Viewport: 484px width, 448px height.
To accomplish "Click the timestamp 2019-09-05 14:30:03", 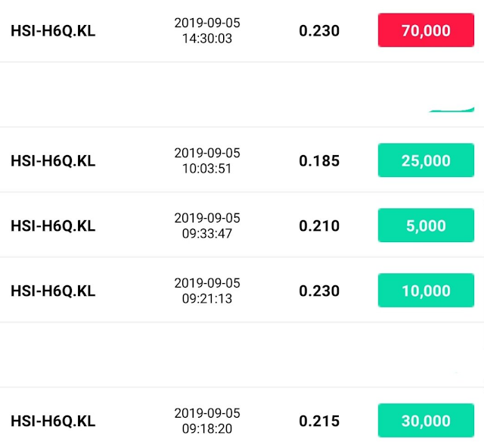I will tap(207, 30).
